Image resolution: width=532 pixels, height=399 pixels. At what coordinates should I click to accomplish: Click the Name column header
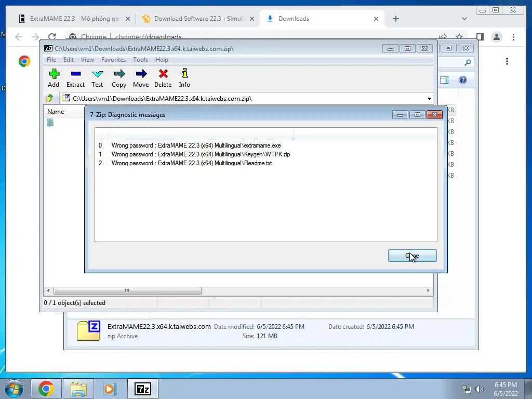[x=56, y=112]
